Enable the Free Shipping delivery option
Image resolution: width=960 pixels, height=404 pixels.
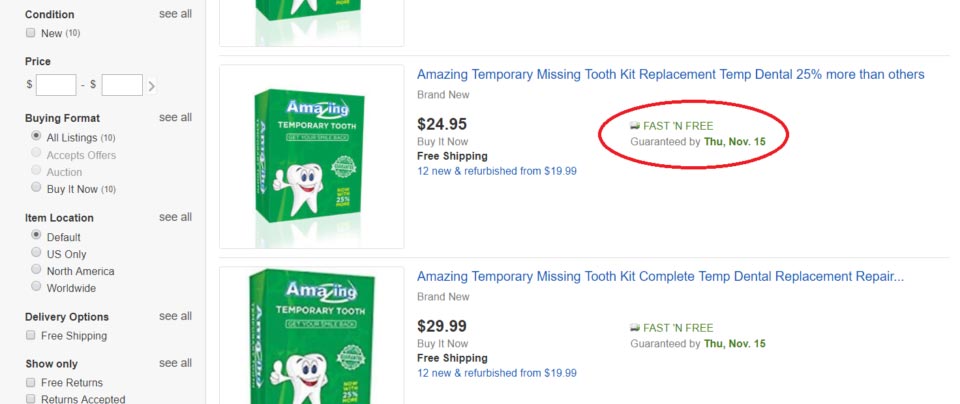tap(31, 335)
